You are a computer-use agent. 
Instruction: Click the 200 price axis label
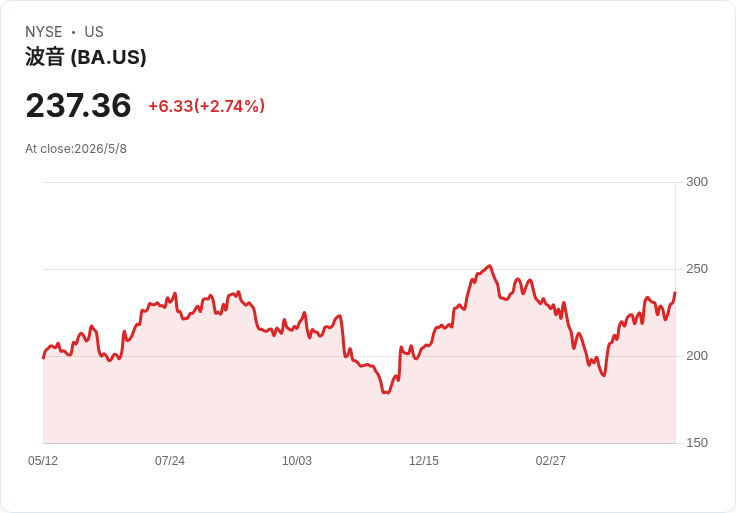point(697,356)
